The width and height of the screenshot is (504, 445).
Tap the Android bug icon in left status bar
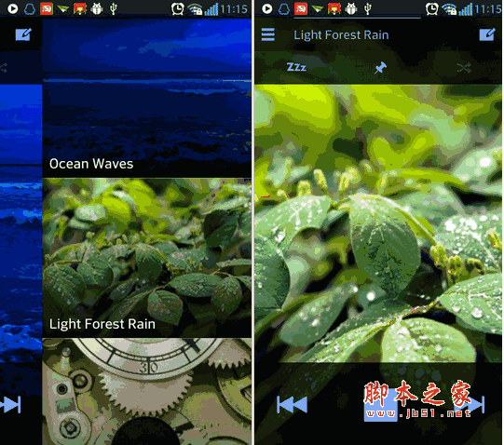pos(97,8)
